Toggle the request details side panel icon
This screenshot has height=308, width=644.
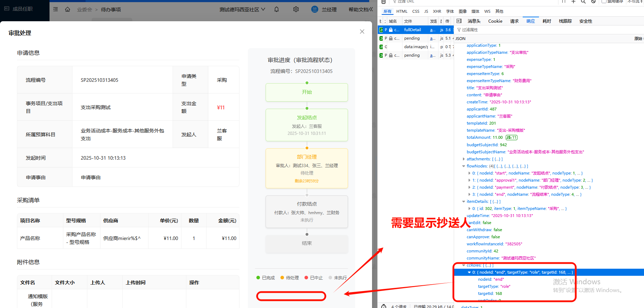point(459,21)
